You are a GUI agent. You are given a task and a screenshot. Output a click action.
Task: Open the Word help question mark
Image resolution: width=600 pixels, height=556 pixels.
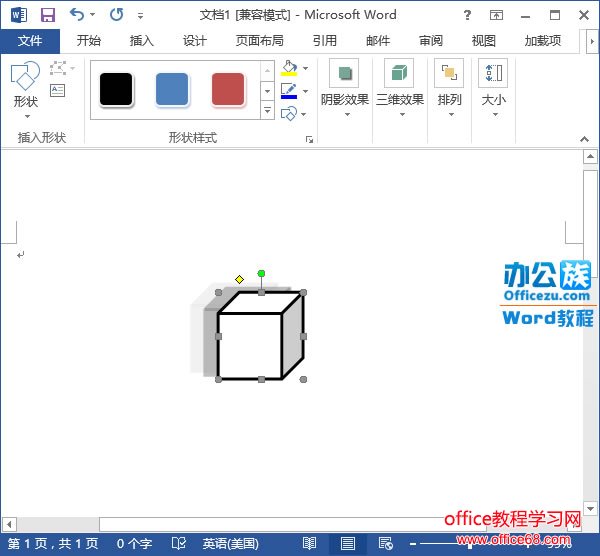coord(467,15)
